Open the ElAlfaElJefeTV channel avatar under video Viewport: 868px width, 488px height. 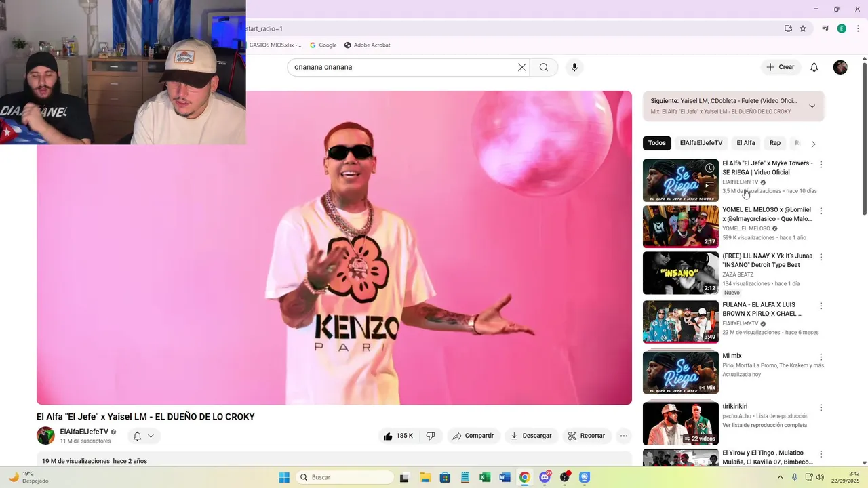tap(45, 436)
